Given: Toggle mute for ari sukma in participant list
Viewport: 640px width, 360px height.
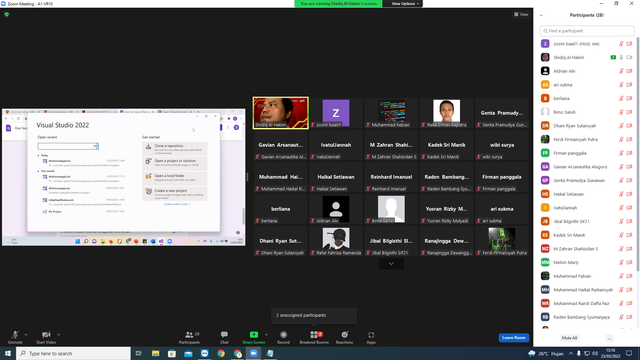Looking at the screenshot, I should [x=621, y=85].
